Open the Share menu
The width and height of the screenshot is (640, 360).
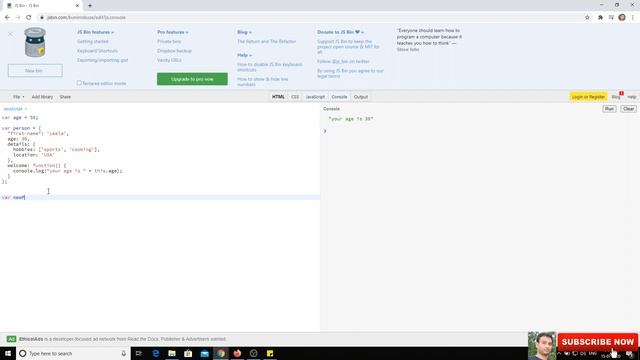pos(65,97)
